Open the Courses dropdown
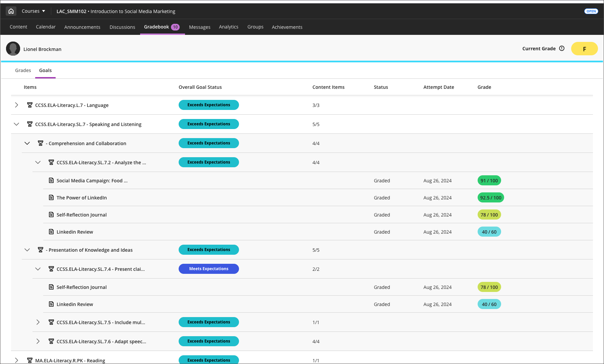 coord(33,11)
